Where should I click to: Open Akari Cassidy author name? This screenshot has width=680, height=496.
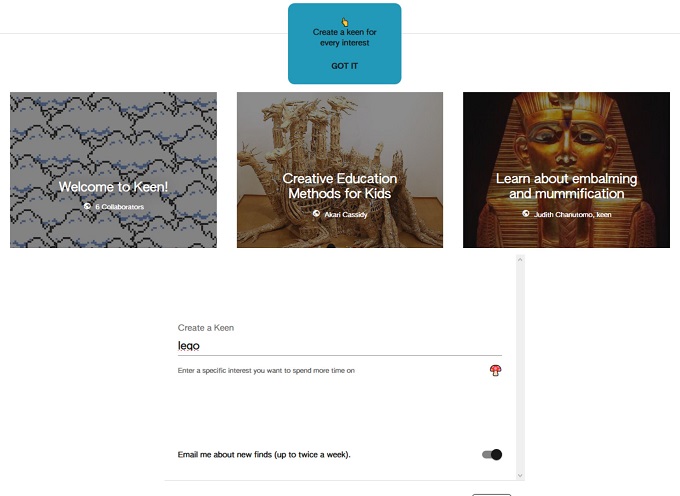click(346, 214)
